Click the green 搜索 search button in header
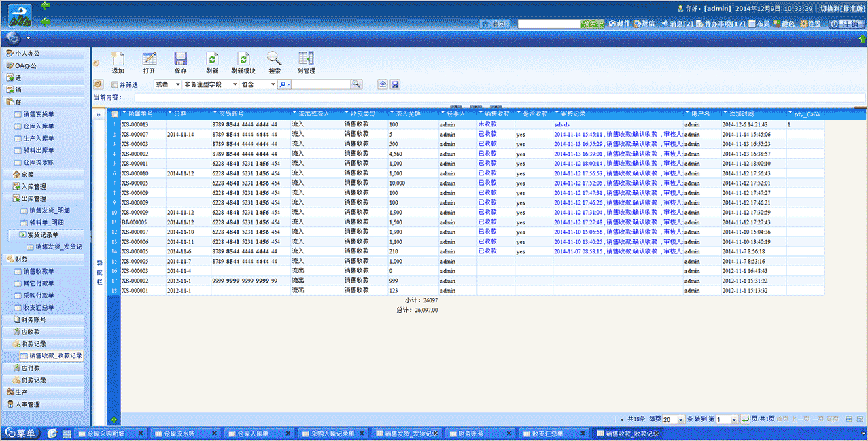The image size is (868, 441). pos(592,24)
